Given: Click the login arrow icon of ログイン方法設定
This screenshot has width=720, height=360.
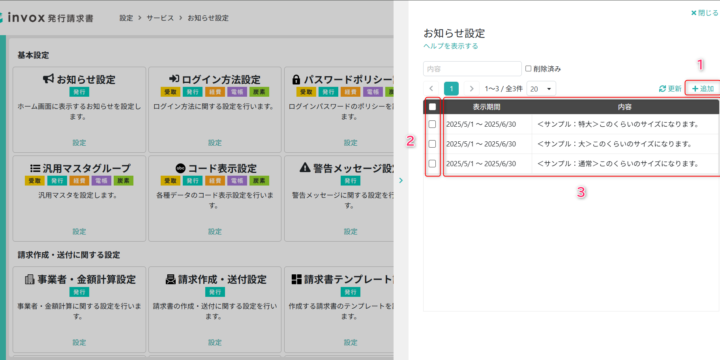Looking at the screenshot, I should click(x=174, y=79).
